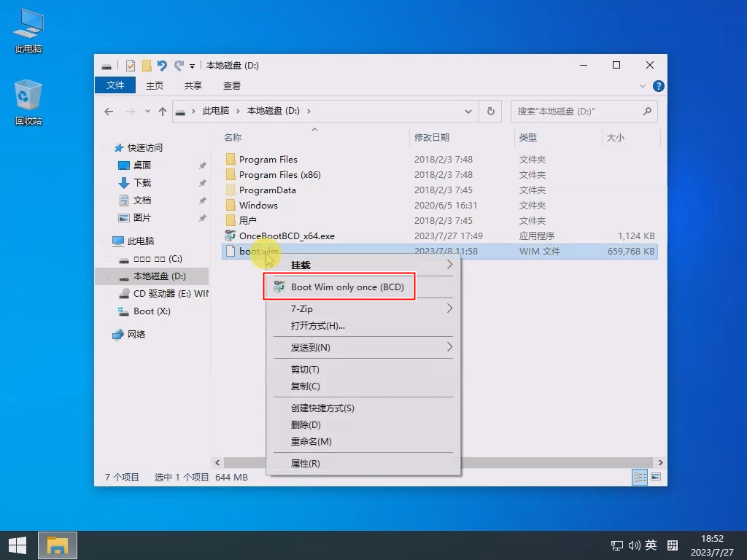Choose 挂载 in context menu
747x560 pixels.
tap(363, 265)
